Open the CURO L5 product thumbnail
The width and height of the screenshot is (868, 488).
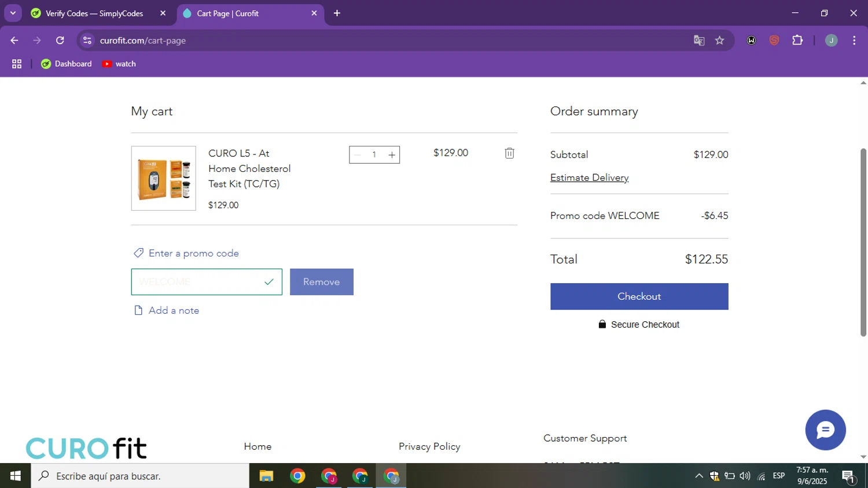(164, 178)
